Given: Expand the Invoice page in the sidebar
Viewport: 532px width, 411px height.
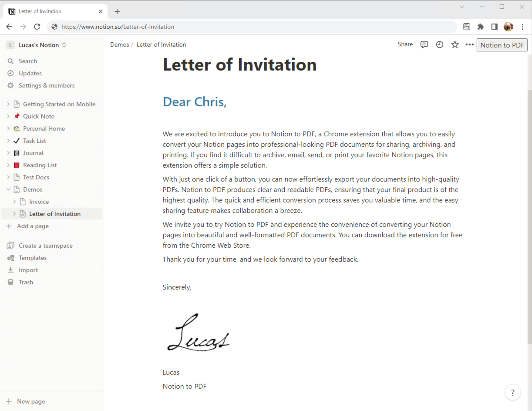Looking at the screenshot, I should pos(14,201).
